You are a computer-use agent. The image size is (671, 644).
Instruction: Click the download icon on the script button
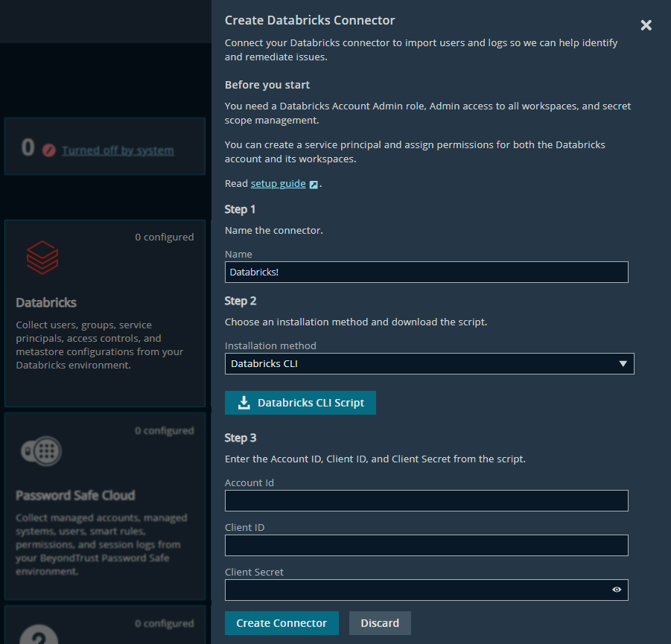[x=244, y=403]
